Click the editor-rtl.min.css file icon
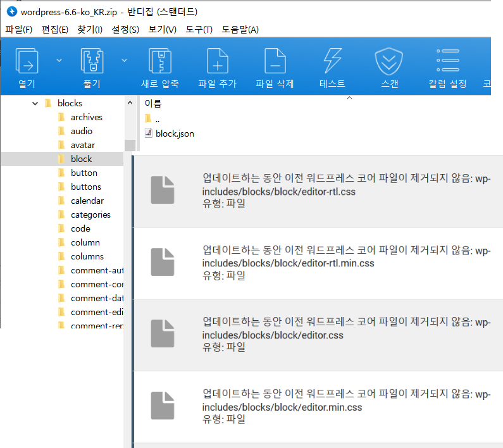 [163, 262]
